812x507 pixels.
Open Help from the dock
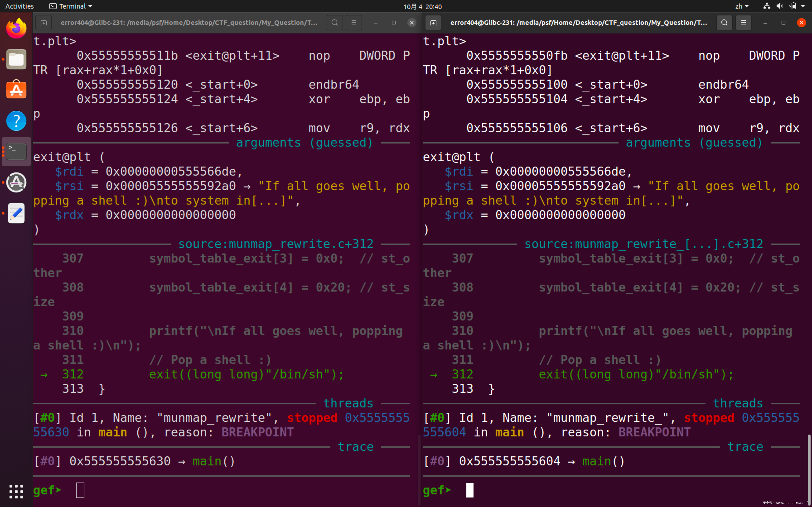point(16,121)
